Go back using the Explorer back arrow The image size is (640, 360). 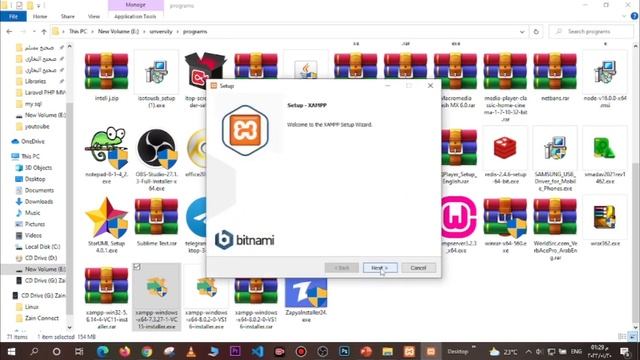point(9,31)
